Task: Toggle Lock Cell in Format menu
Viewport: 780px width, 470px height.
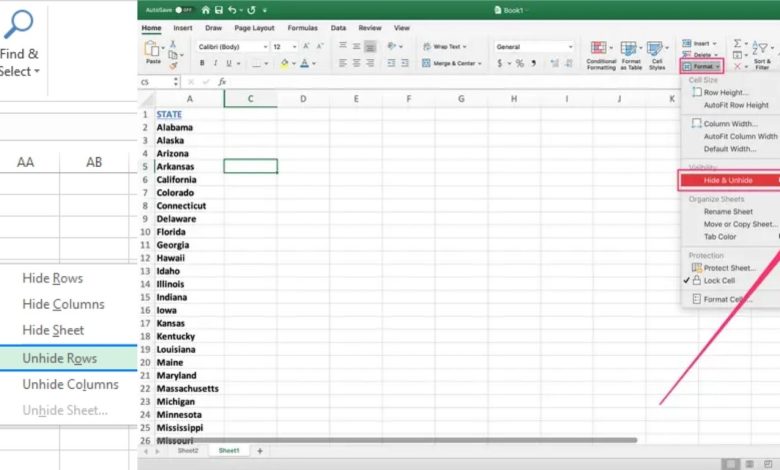Action: pyautogui.click(x=719, y=281)
